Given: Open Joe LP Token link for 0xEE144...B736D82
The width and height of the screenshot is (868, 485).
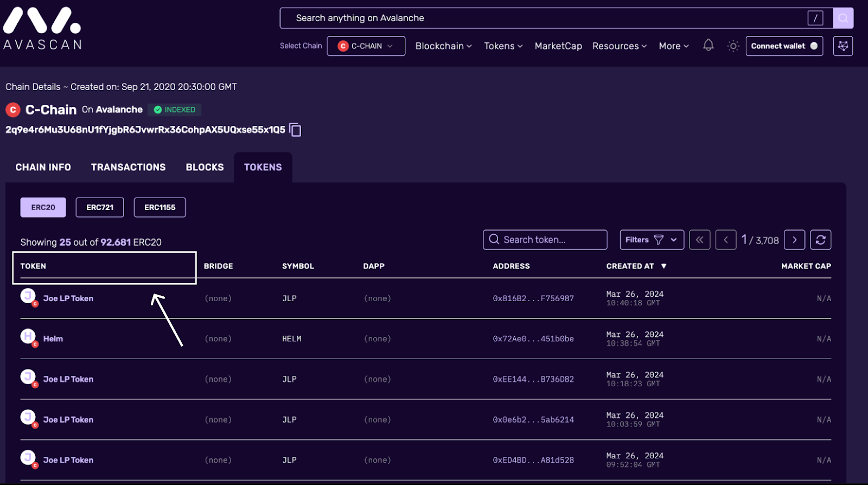Looking at the screenshot, I should 68,379.
